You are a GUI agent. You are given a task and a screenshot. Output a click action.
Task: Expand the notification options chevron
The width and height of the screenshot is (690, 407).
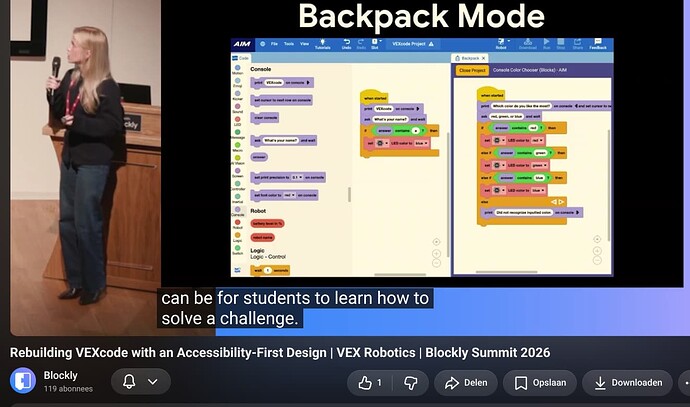click(x=153, y=381)
